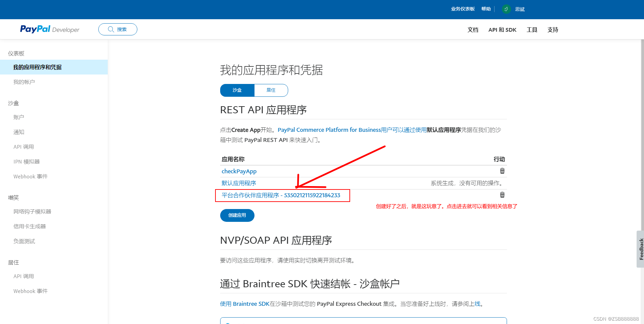The image size is (644, 324).
Task: Click the 居住 sidebar section heading
Action: (13, 263)
